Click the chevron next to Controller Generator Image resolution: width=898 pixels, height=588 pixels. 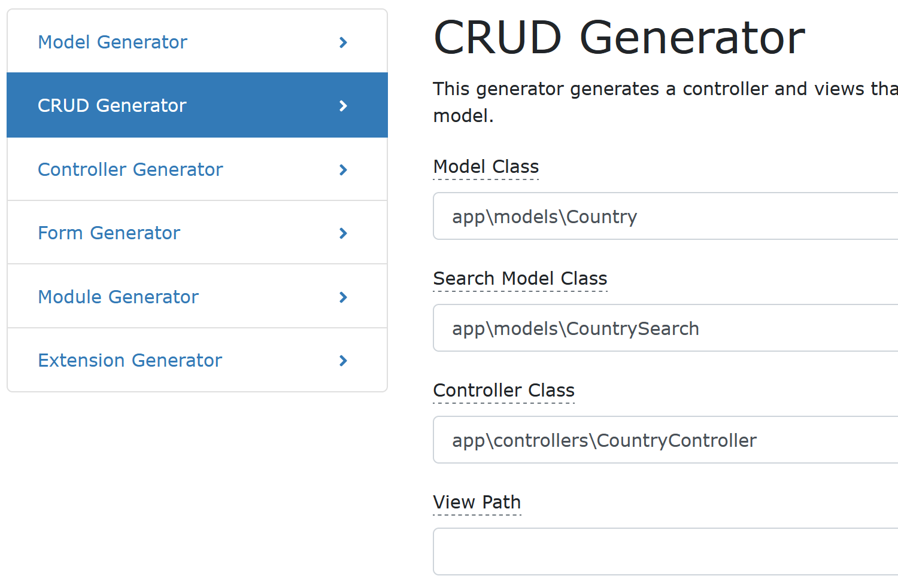pos(343,170)
